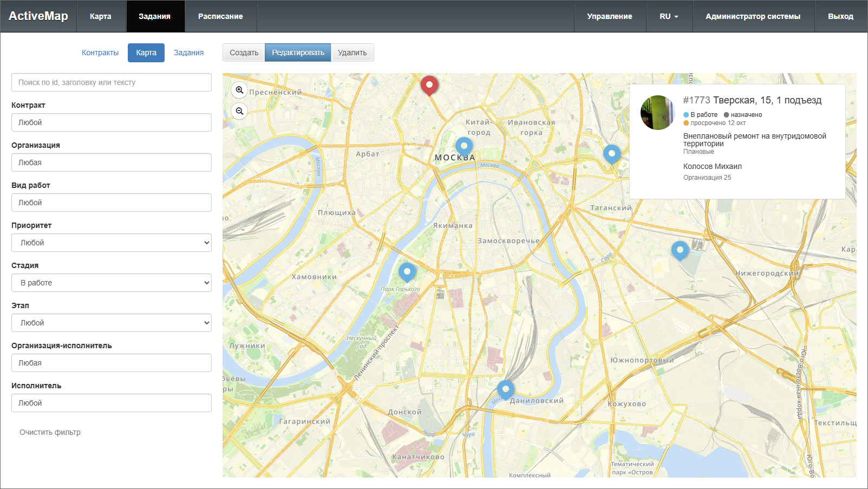Click blue marker near Даниловский
Viewport: 868px width, 489px height.
(x=505, y=389)
